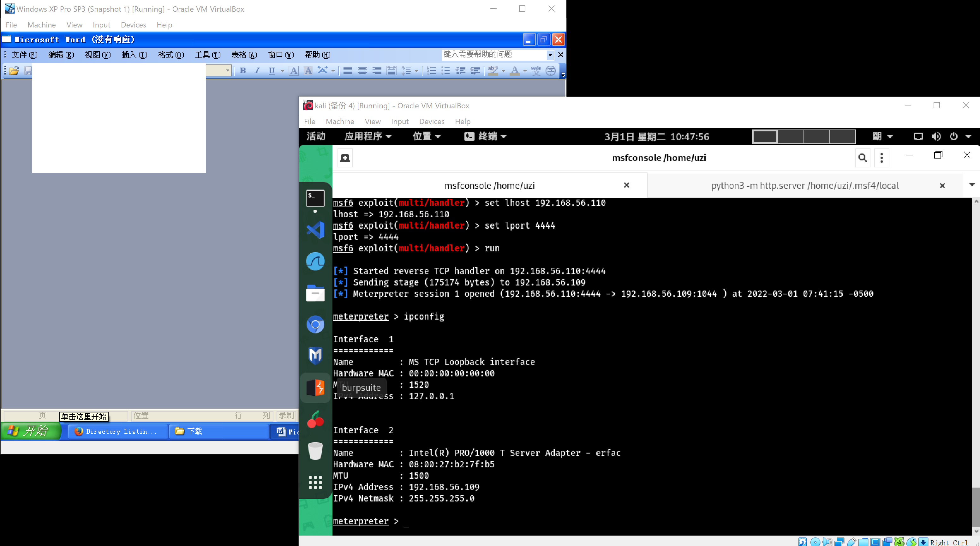This screenshot has height=546, width=980.
Task: Launch Wireshark from the Kali dock
Action: [x=315, y=261]
